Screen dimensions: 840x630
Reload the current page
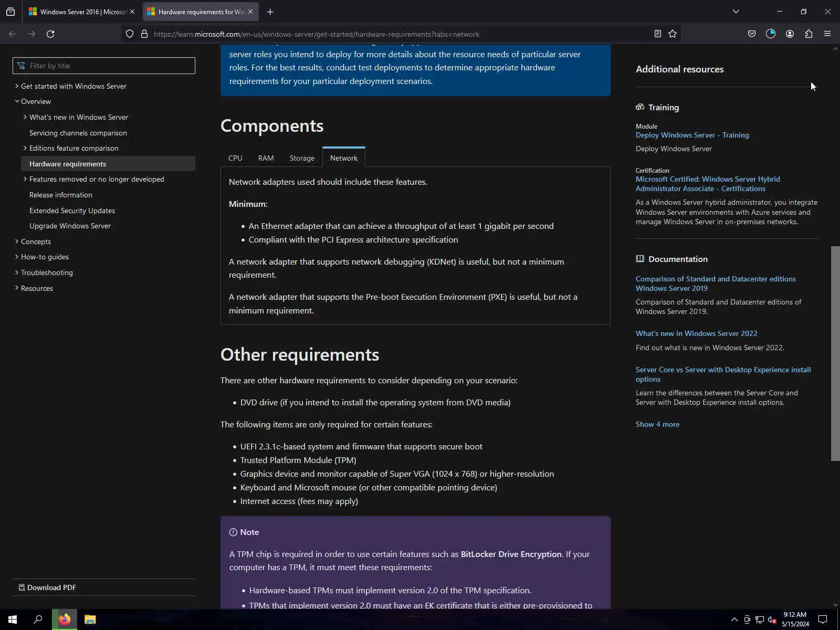50,34
